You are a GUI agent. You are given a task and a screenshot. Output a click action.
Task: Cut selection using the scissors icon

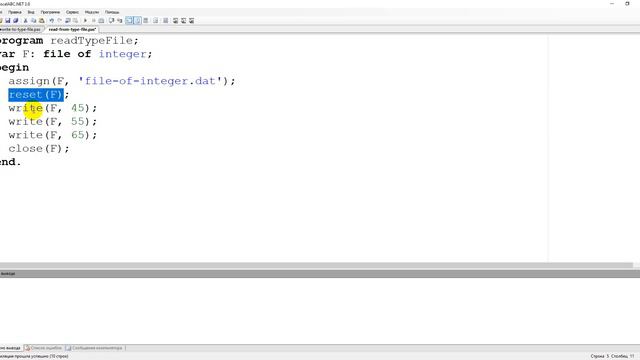(25, 20)
